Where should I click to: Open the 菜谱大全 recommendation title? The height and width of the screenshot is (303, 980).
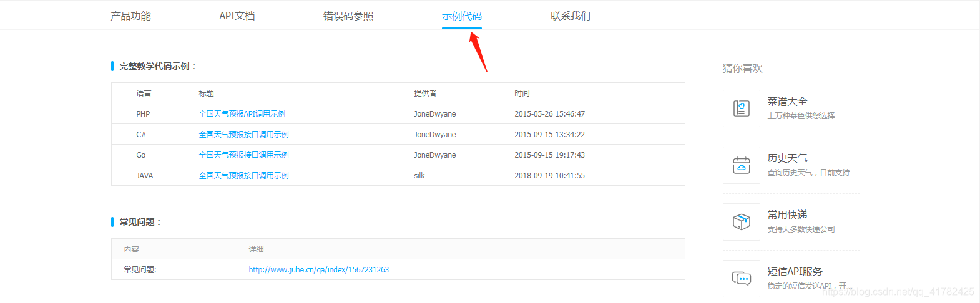(787, 102)
